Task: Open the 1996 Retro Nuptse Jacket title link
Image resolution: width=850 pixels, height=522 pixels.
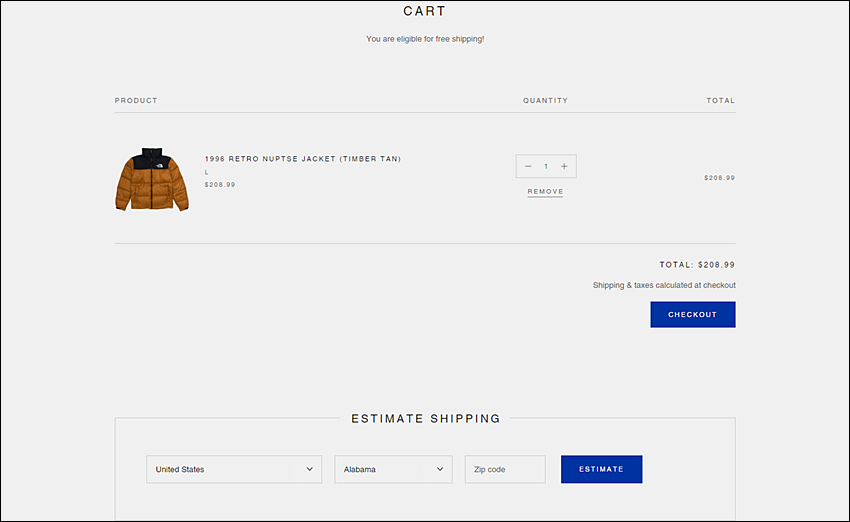Action: point(302,159)
